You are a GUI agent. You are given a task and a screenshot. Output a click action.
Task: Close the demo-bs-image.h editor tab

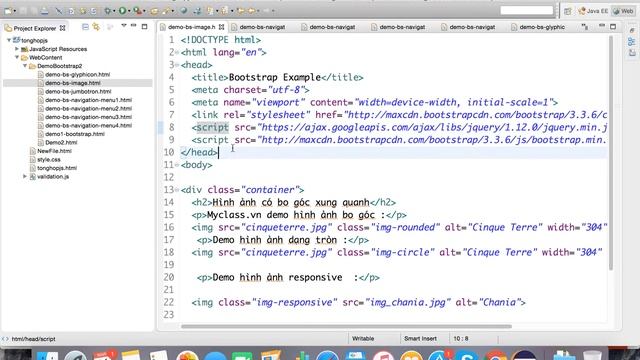(221, 27)
